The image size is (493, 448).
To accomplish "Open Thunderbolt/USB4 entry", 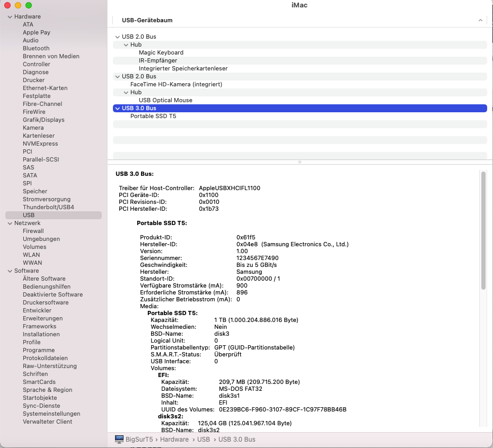I will [x=48, y=207].
